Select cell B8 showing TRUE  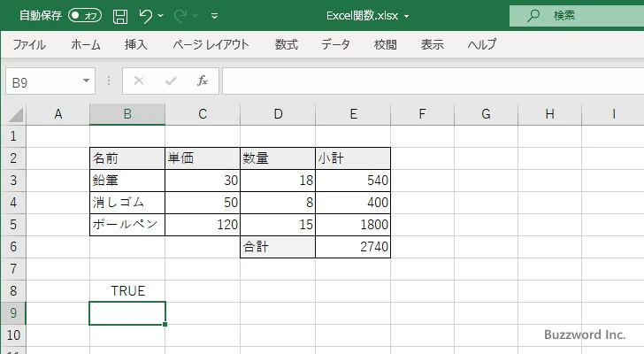(127, 291)
